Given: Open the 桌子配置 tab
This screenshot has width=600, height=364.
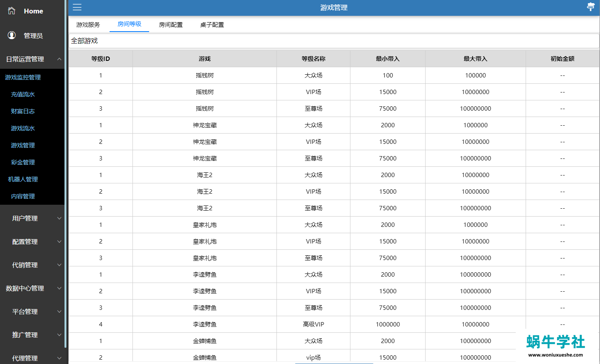Looking at the screenshot, I should tap(212, 25).
